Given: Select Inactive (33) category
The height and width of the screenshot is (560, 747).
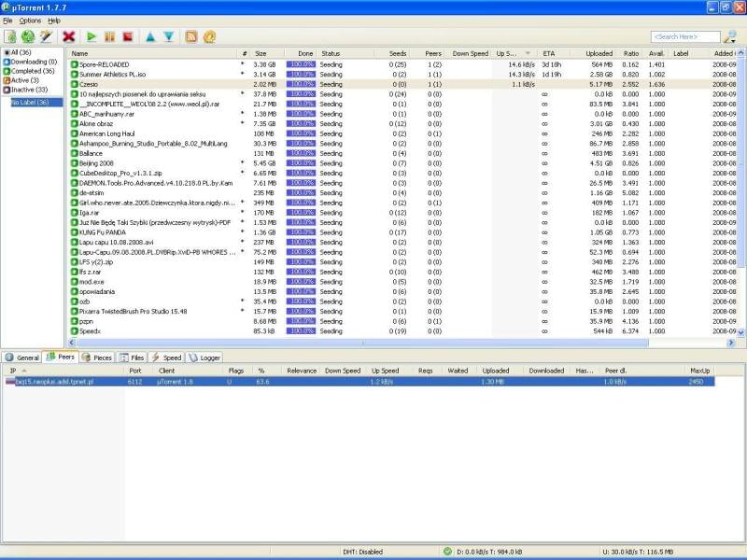Looking at the screenshot, I should click(26, 90).
